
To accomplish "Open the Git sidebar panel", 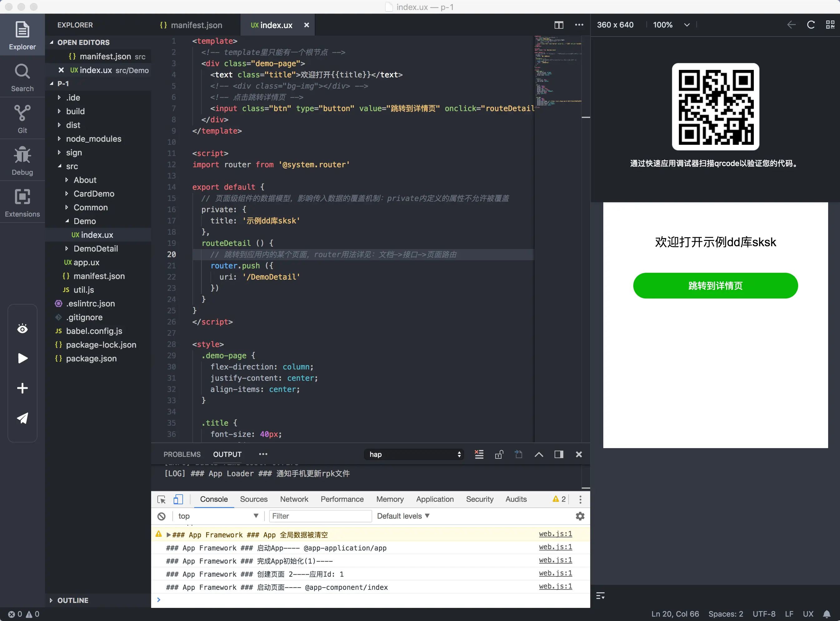I will pyautogui.click(x=22, y=118).
